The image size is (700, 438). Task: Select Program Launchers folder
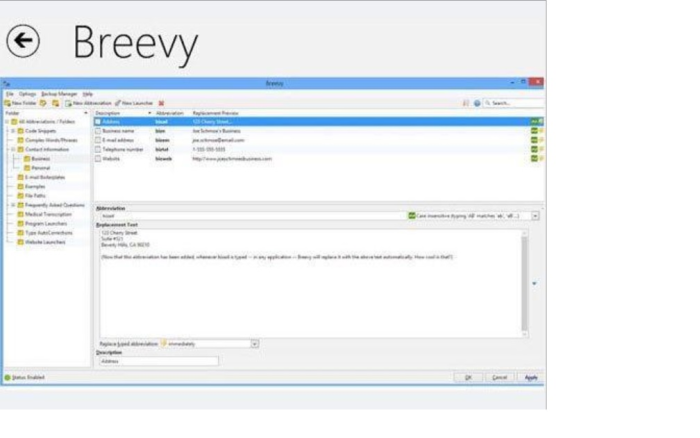(x=46, y=223)
